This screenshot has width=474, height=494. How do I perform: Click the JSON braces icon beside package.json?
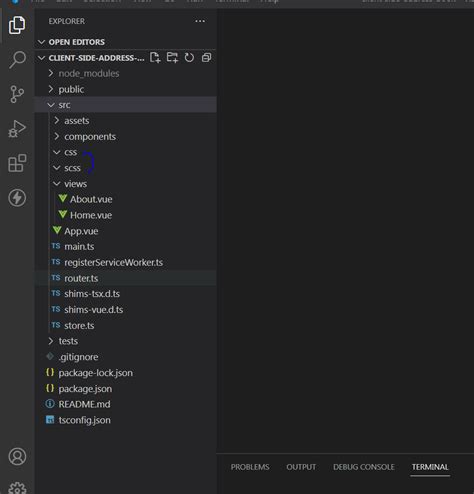[x=50, y=388]
